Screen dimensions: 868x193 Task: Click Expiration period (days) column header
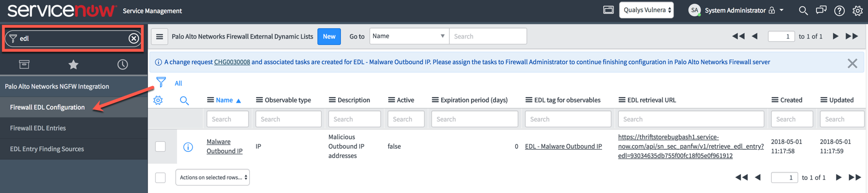[x=474, y=100]
